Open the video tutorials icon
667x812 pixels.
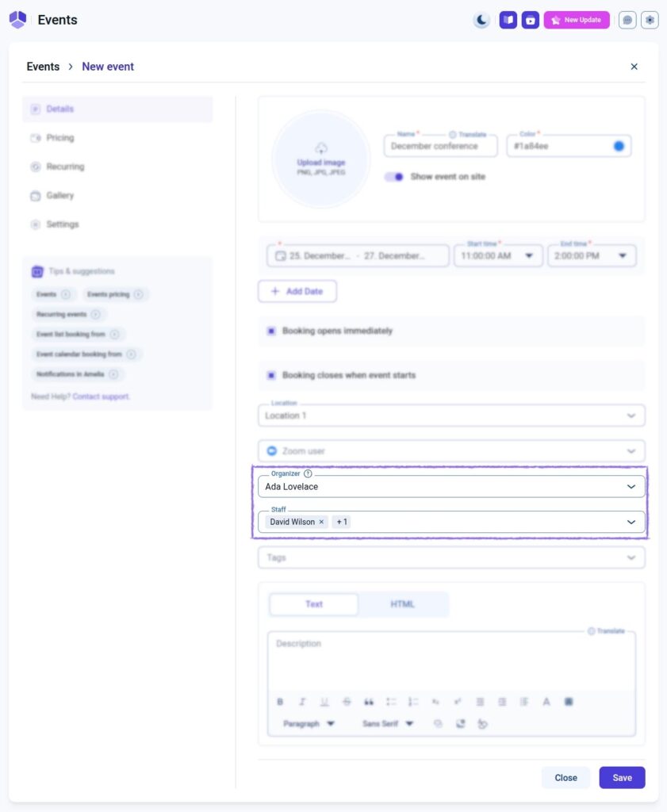[x=531, y=21]
